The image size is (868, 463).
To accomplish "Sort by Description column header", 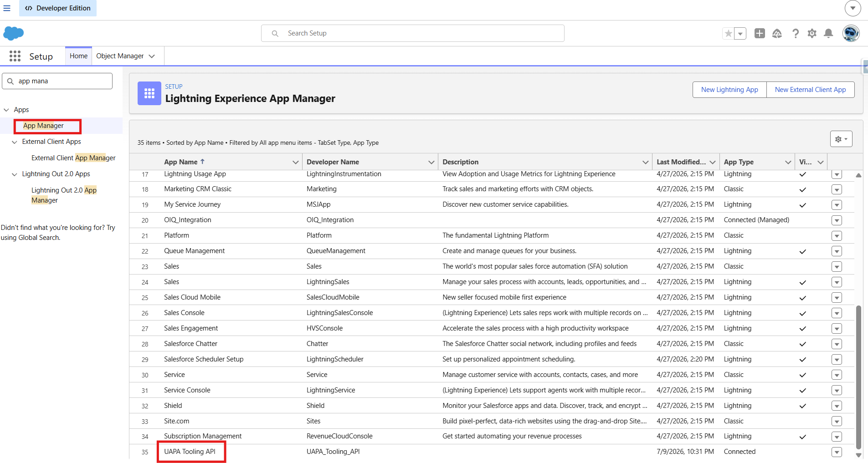I will pyautogui.click(x=460, y=162).
